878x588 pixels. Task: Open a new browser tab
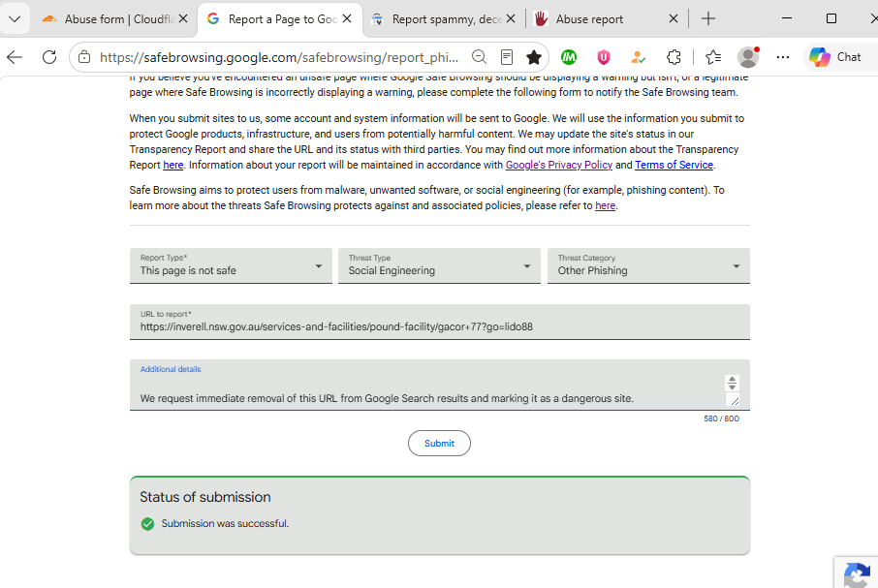pyautogui.click(x=708, y=19)
